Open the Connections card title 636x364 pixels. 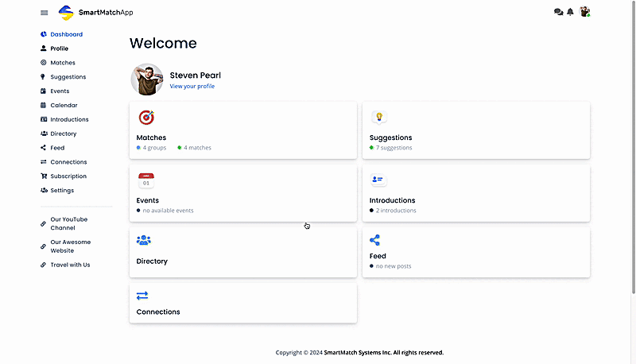pos(158,312)
